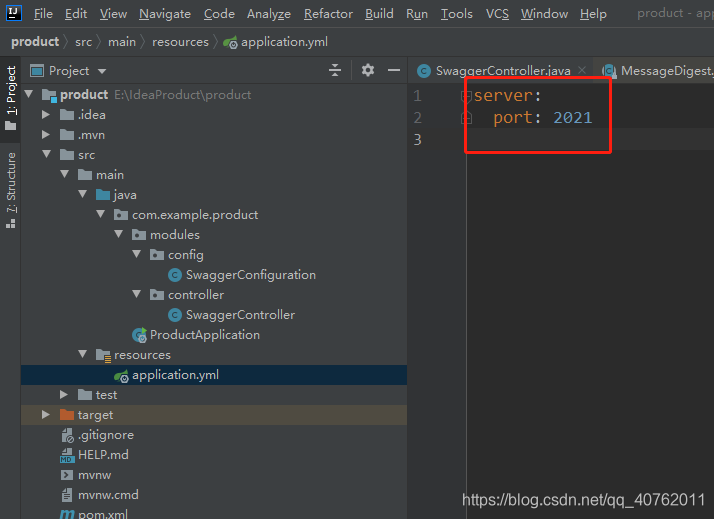Select the mvnw script icon

(x=66, y=475)
